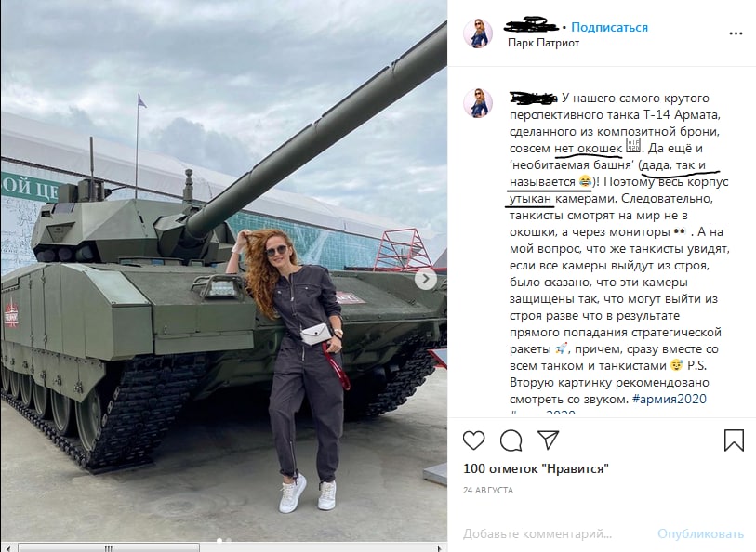View the 100 отметок Нравится list
756x552 pixels.
tap(536, 468)
